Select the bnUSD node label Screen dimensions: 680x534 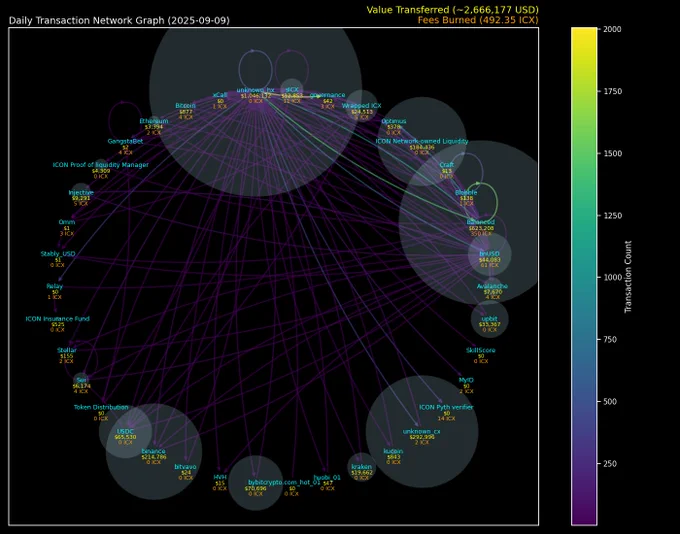click(489, 254)
